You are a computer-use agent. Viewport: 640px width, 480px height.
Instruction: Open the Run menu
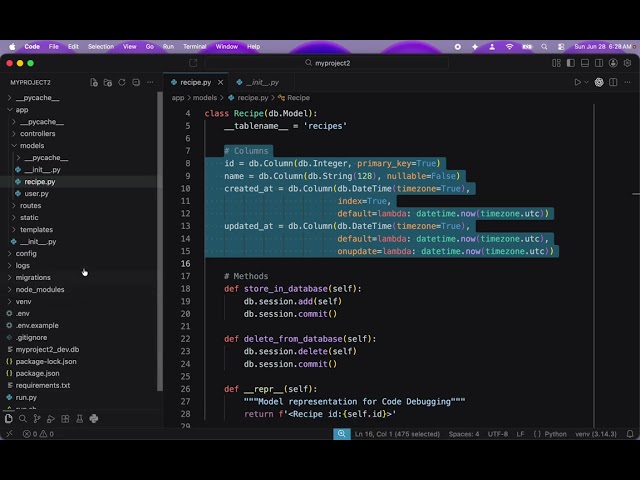168,47
